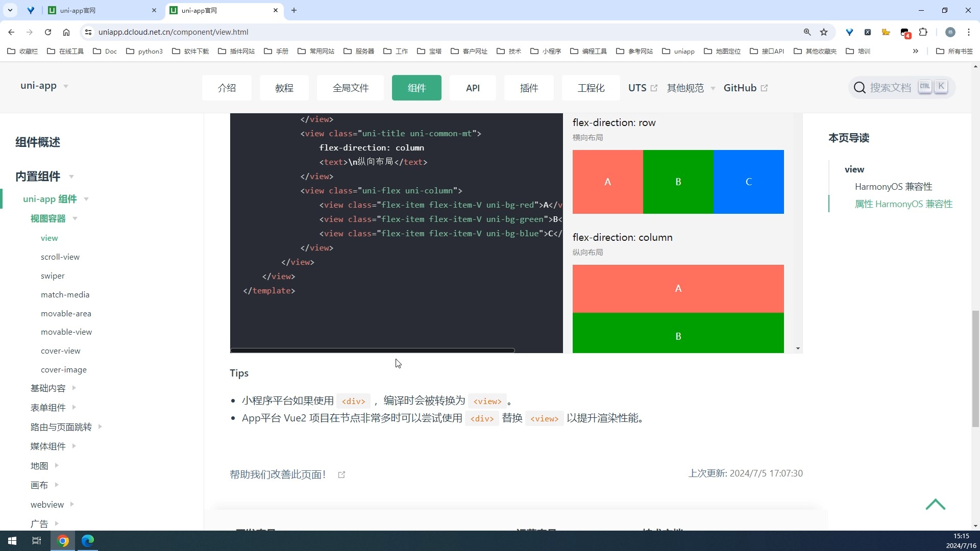Open the uniapp bookmark folder

(x=678, y=51)
